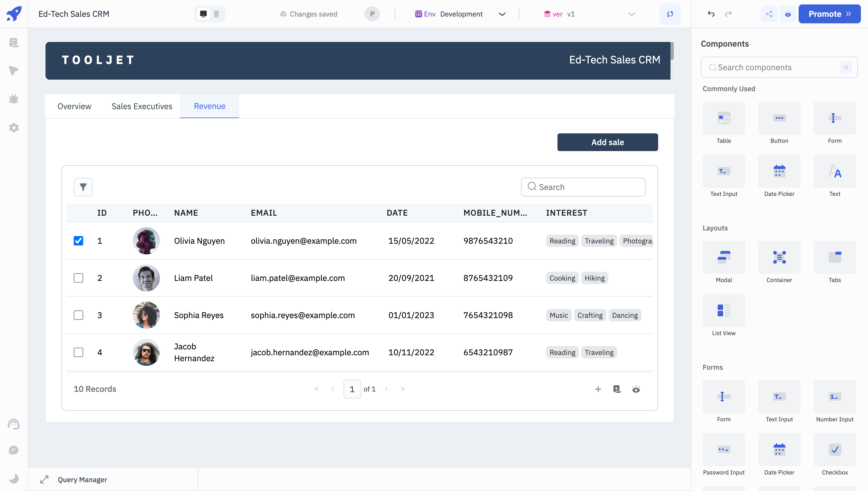Image resolution: width=868 pixels, height=491 pixels.
Task: Check the Liam Patel row checkbox
Action: (78, 278)
